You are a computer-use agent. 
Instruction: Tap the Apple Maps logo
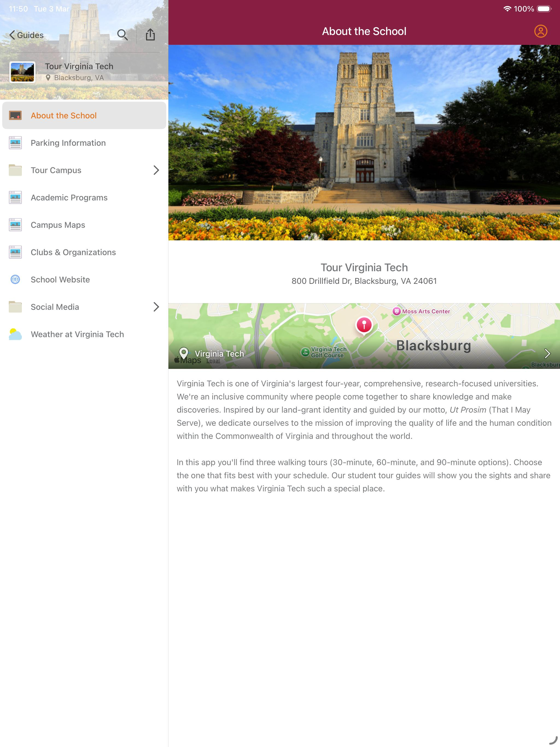(x=188, y=360)
